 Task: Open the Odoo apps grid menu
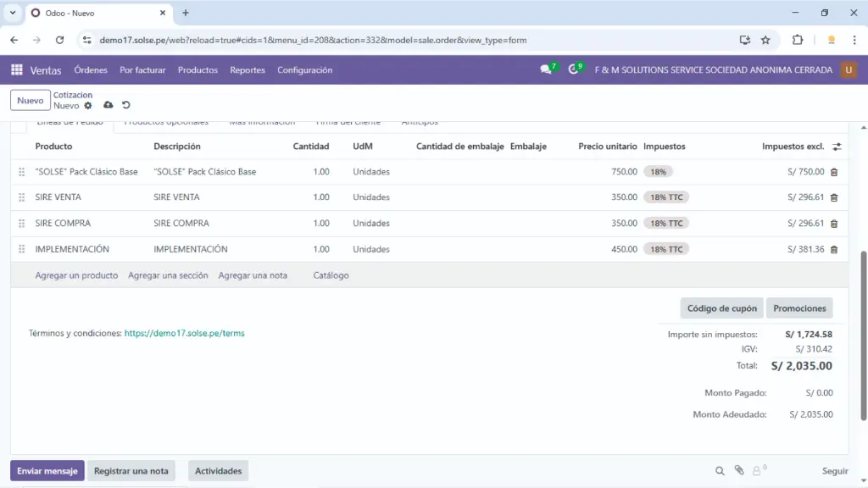17,70
